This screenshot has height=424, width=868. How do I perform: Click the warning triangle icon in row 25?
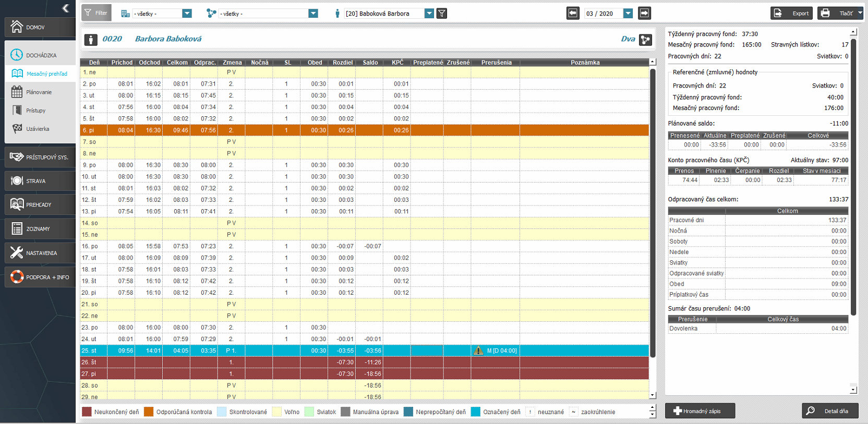pos(478,350)
